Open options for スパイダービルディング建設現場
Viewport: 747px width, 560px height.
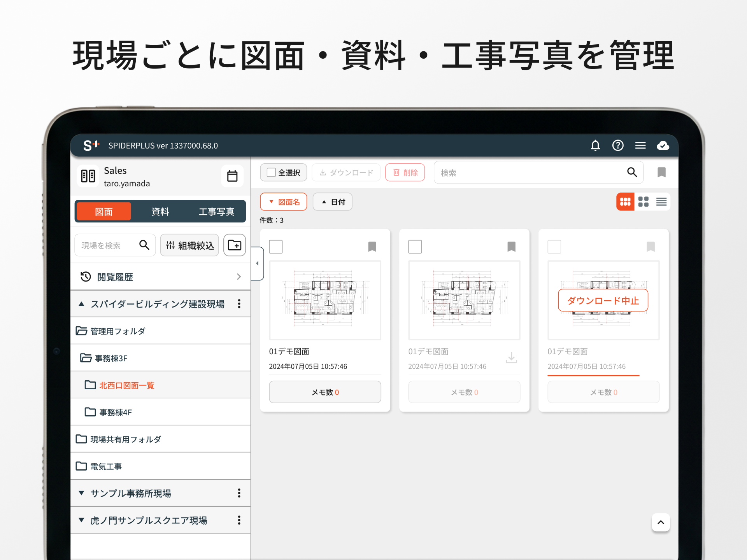(x=239, y=304)
